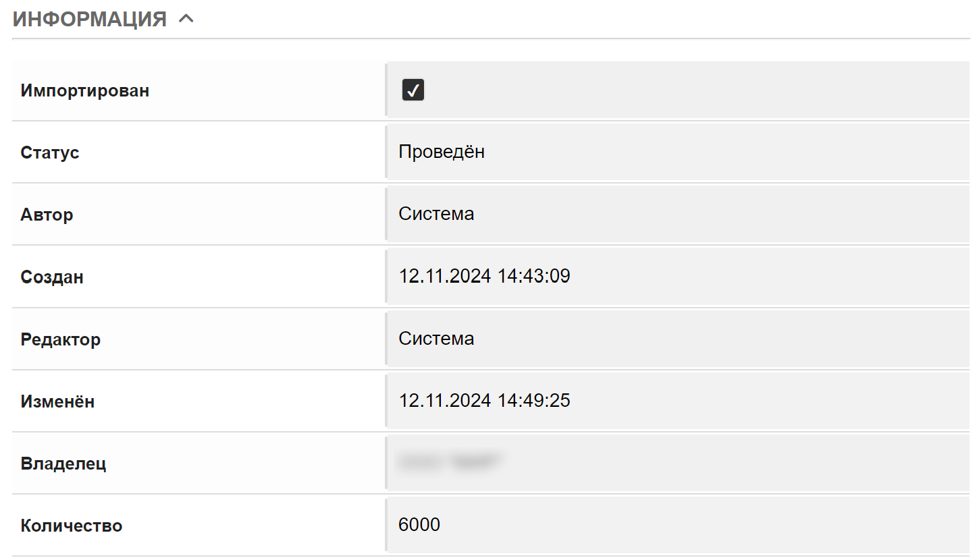Click the Количество field with 6000

677,525
